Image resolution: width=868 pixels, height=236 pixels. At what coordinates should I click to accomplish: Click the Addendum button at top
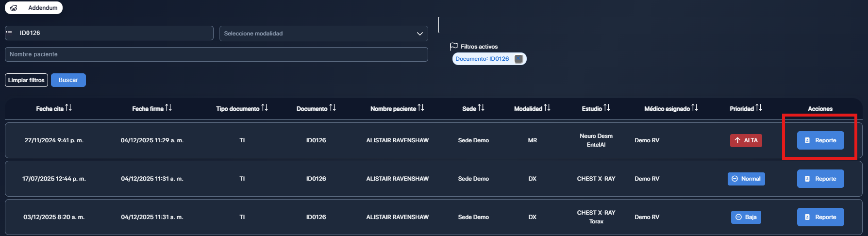coord(34,8)
